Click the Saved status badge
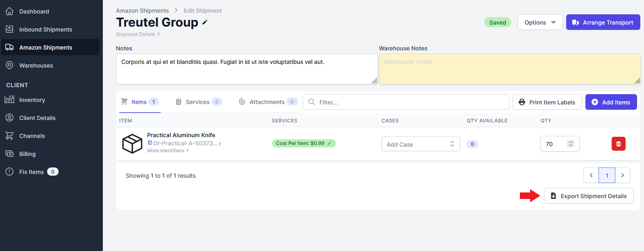 tap(497, 23)
